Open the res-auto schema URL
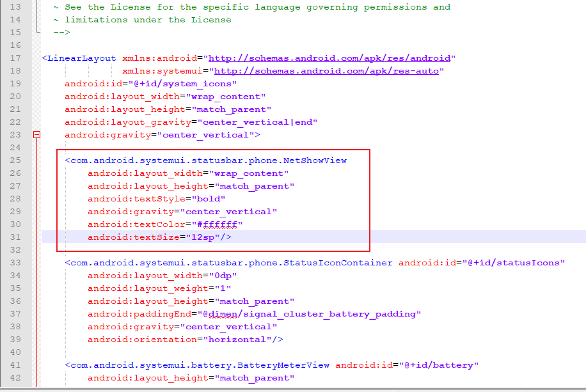586x392 pixels. tap(326, 71)
